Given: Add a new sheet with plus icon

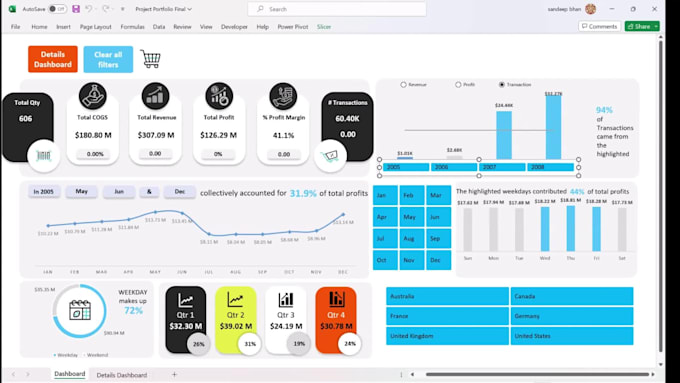Looking at the screenshot, I should [x=174, y=374].
